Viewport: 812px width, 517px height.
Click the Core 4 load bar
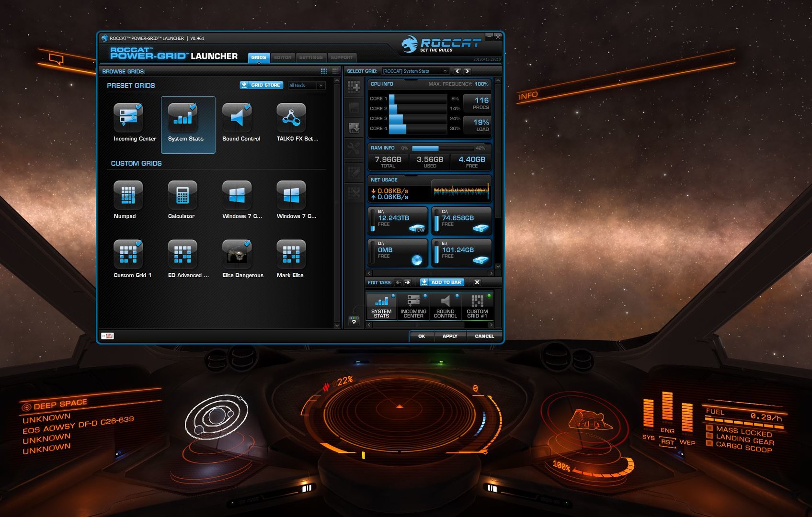[418, 129]
